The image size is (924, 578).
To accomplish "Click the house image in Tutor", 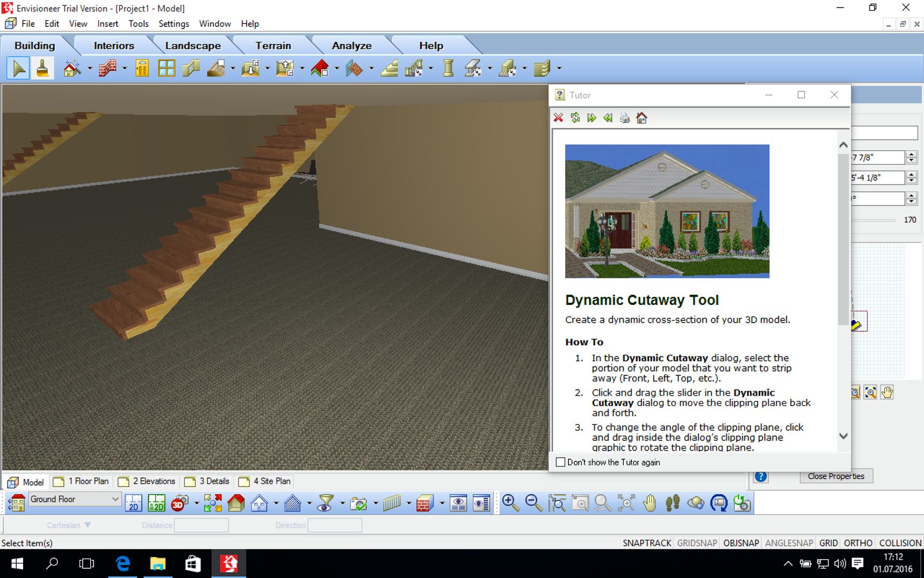I will pos(667,211).
